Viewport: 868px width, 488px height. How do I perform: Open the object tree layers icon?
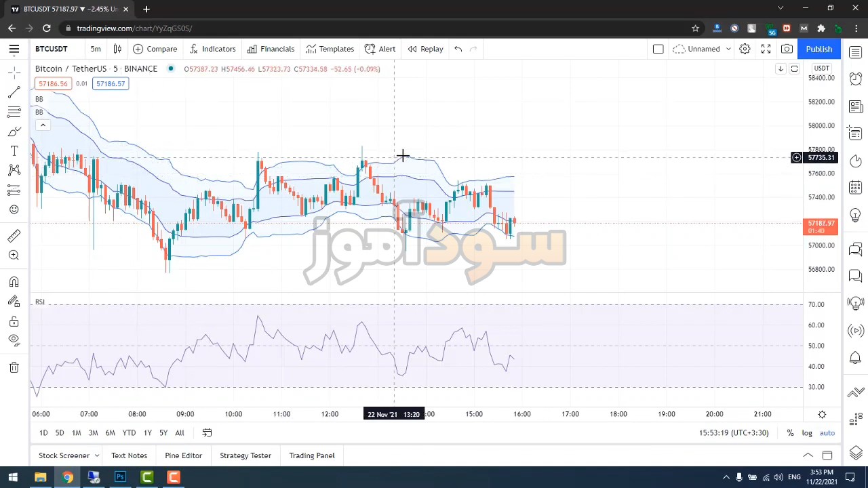(x=856, y=453)
